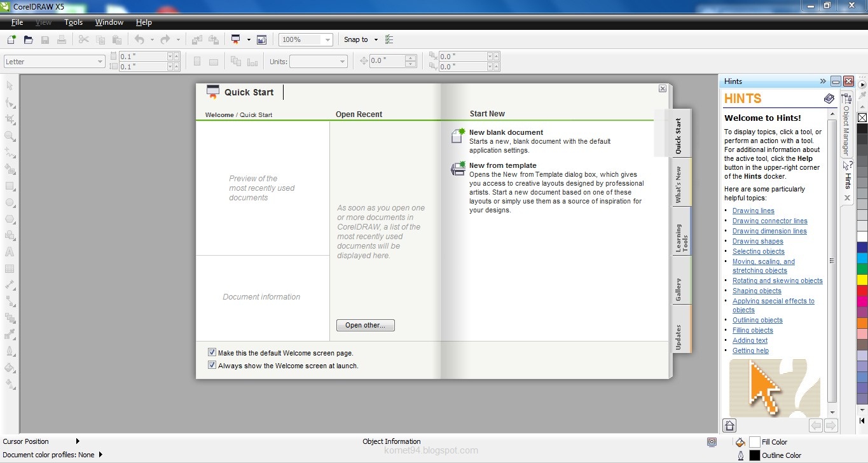The image size is (868, 463).
Task: Open the Tools menu
Action: (74, 22)
